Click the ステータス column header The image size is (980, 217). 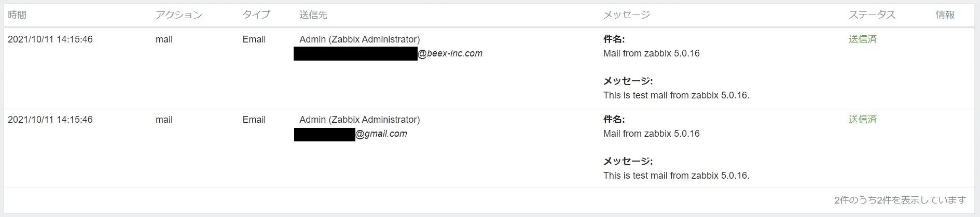tap(872, 15)
